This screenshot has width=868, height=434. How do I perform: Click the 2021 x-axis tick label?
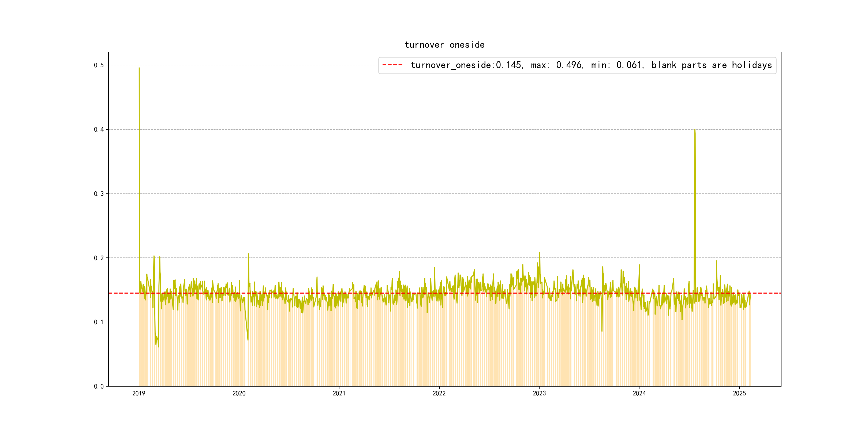click(339, 394)
